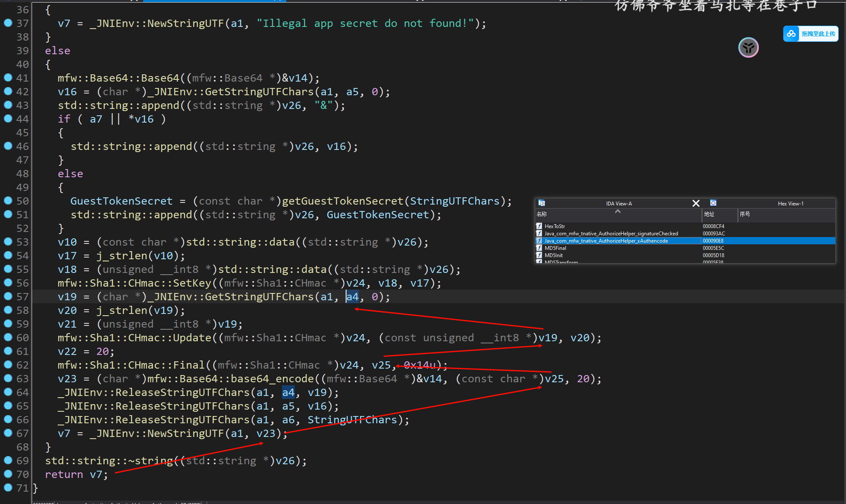Click the round floating assistant icon

pyautogui.click(x=748, y=47)
